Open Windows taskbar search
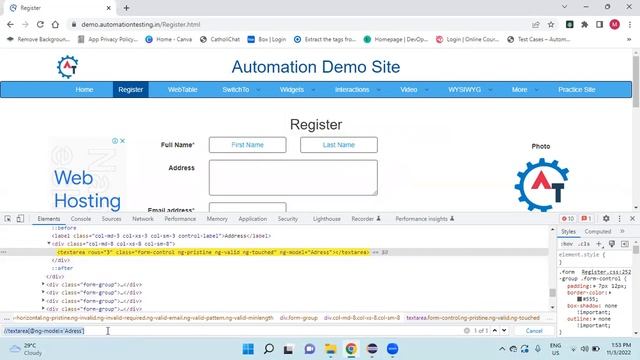Viewport: 640px width, 360px height. click(269, 349)
